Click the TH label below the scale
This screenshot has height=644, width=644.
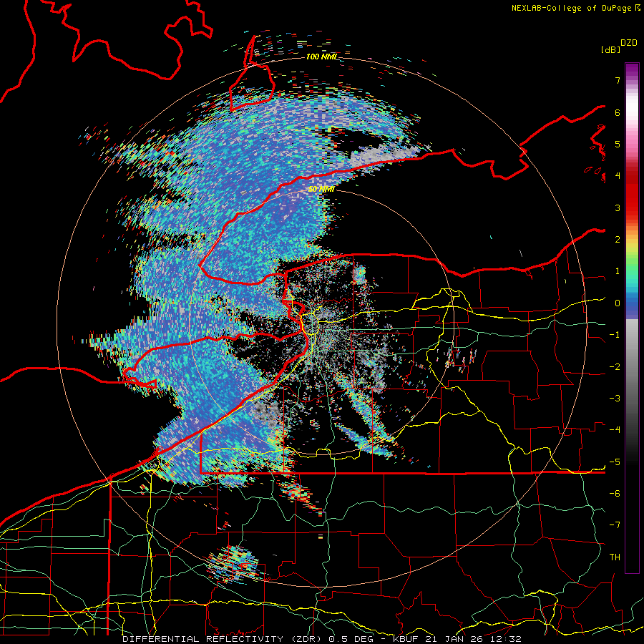coord(615,557)
